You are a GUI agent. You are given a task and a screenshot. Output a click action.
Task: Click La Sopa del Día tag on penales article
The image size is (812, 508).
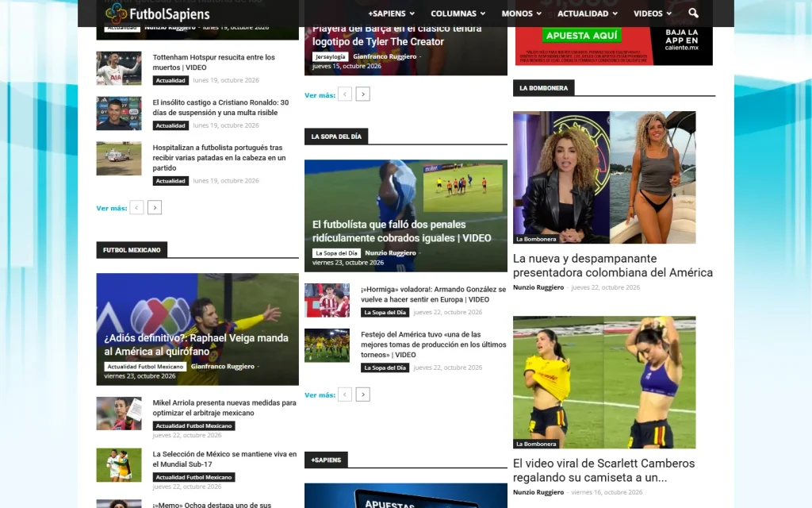336,253
